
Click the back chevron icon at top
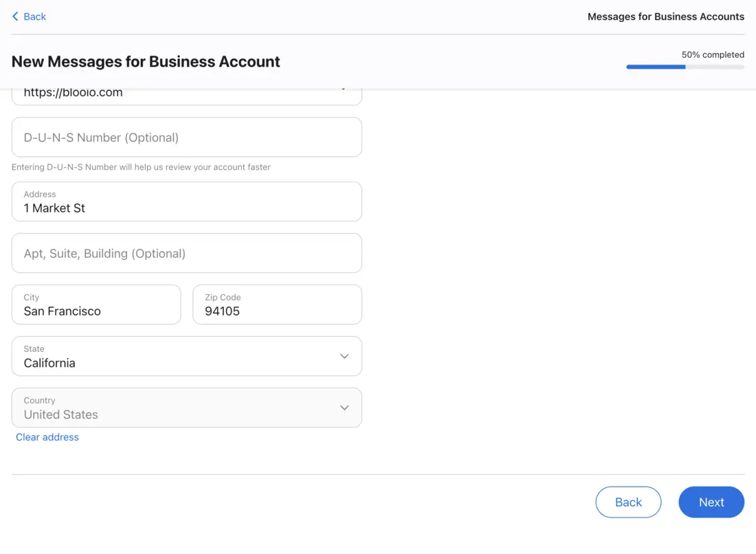click(15, 16)
